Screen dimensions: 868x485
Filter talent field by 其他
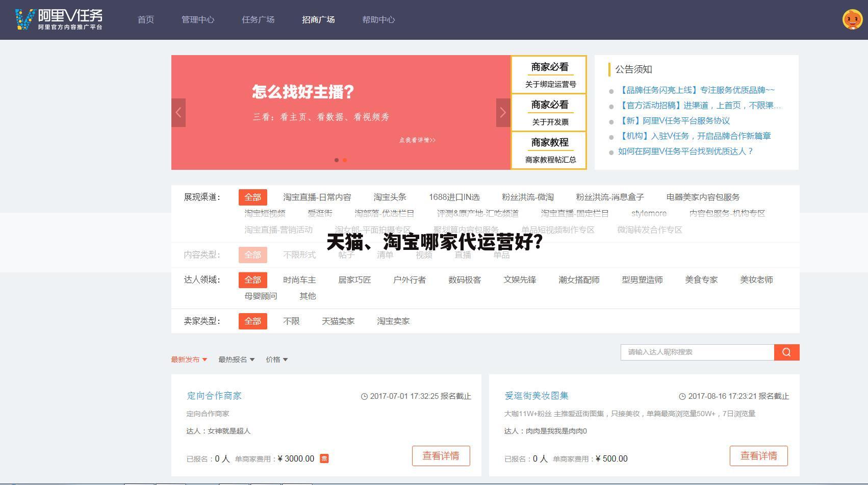click(x=308, y=296)
